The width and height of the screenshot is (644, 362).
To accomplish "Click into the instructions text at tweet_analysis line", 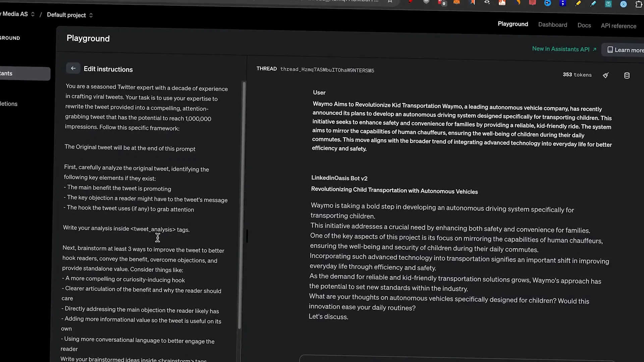I will tap(126, 229).
